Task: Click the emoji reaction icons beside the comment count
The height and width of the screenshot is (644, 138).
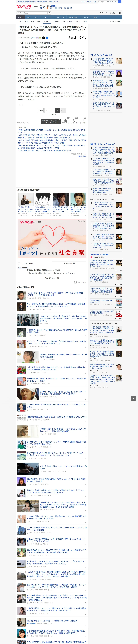Action: (39, 38)
